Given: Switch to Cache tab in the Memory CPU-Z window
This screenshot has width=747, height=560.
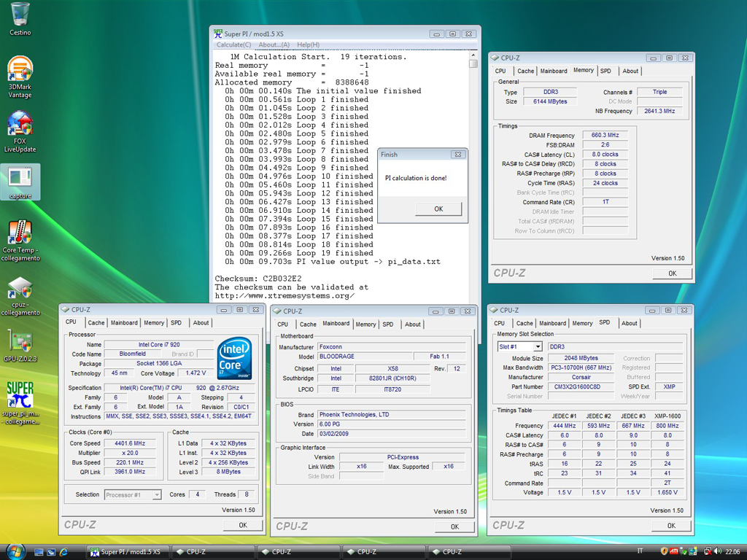Looking at the screenshot, I should coord(525,71).
